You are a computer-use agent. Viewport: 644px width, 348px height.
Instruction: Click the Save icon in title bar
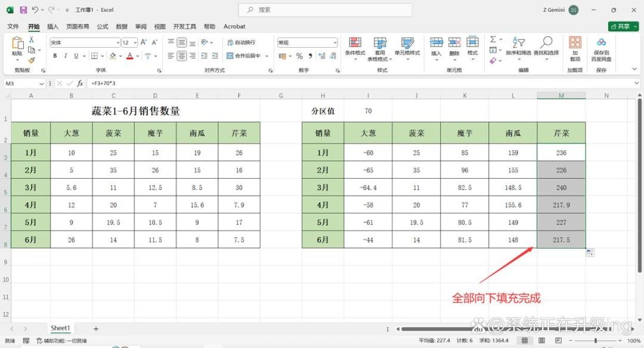click(x=23, y=10)
